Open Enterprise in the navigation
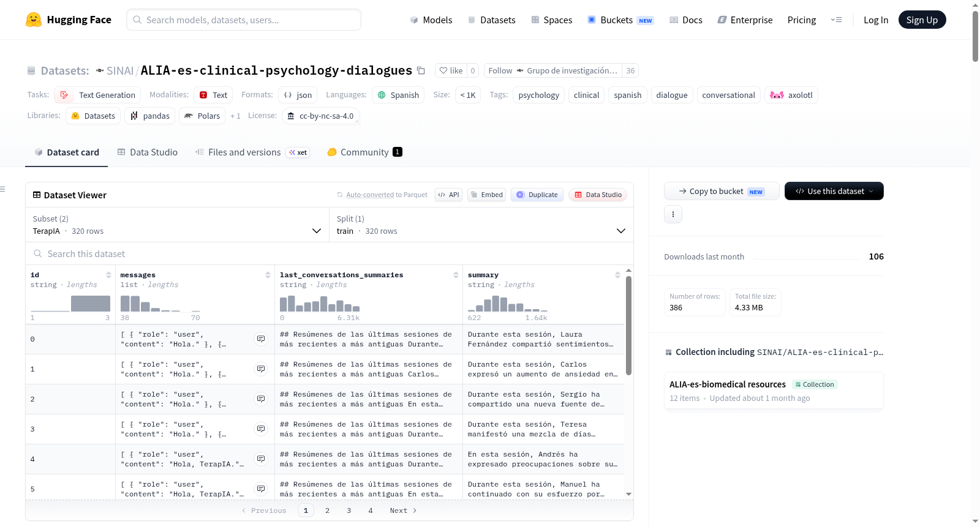The image size is (980, 527). pyautogui.click(x=745, y=20)
